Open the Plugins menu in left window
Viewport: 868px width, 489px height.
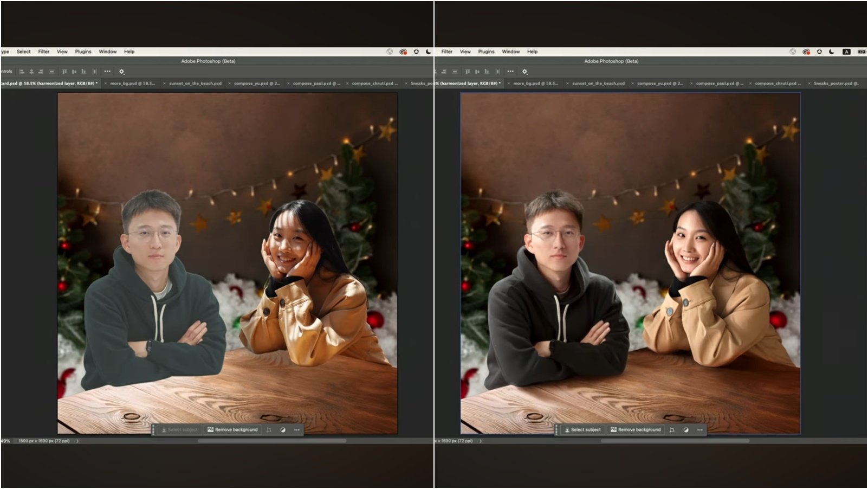click(83, 52)
